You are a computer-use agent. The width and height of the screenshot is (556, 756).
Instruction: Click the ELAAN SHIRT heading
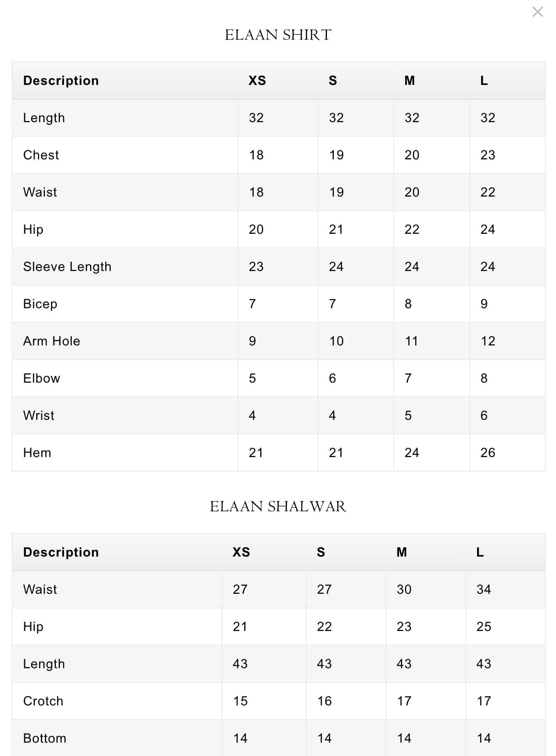tap(278, 35)
